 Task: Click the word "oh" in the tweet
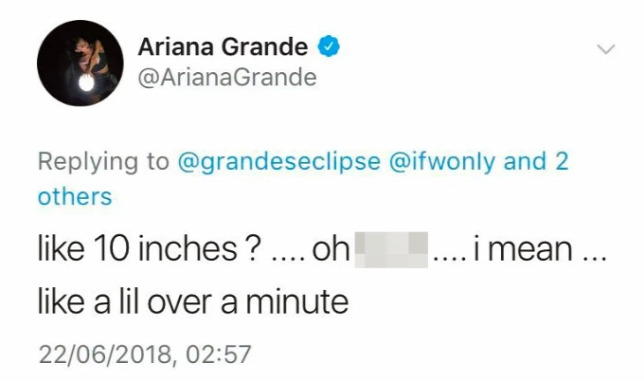coord(331,249)
